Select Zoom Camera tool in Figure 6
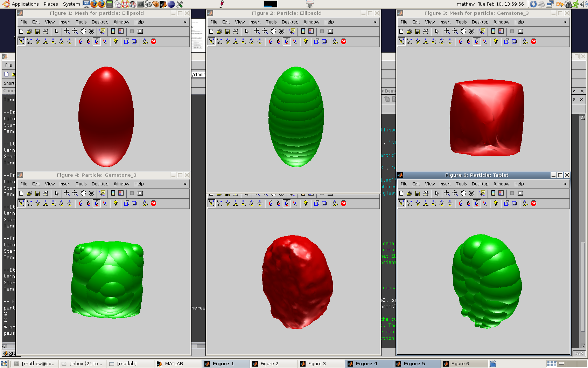Screen dimensions: 588x368 [x=442, y=203]
